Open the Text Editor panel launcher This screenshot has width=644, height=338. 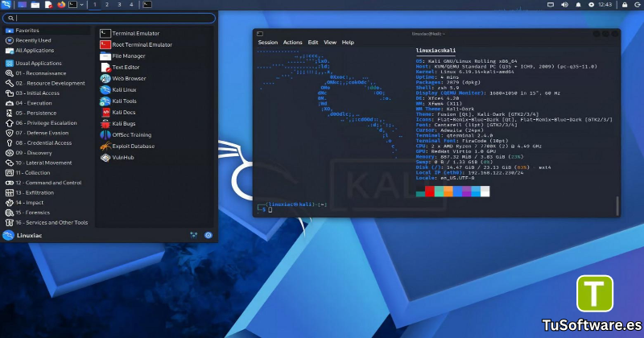click(x=48, y=5)
